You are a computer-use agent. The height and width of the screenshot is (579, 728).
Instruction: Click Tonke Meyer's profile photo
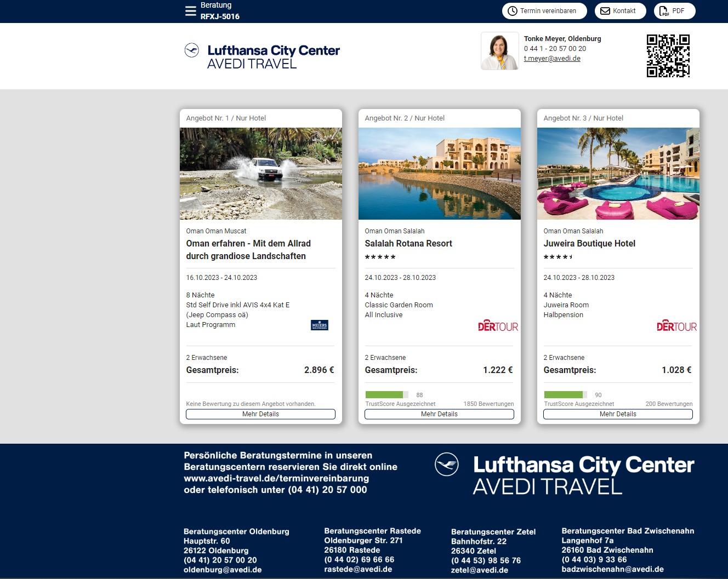tap(499, 51)
